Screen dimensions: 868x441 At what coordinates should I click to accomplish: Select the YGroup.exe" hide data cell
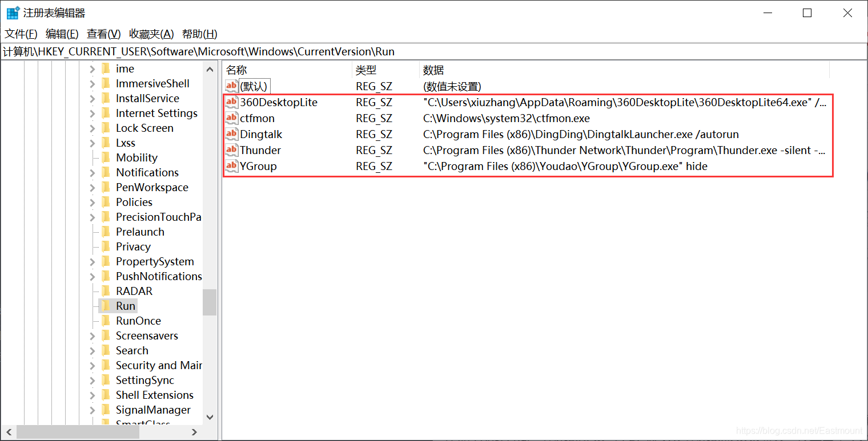coord(565,167)
